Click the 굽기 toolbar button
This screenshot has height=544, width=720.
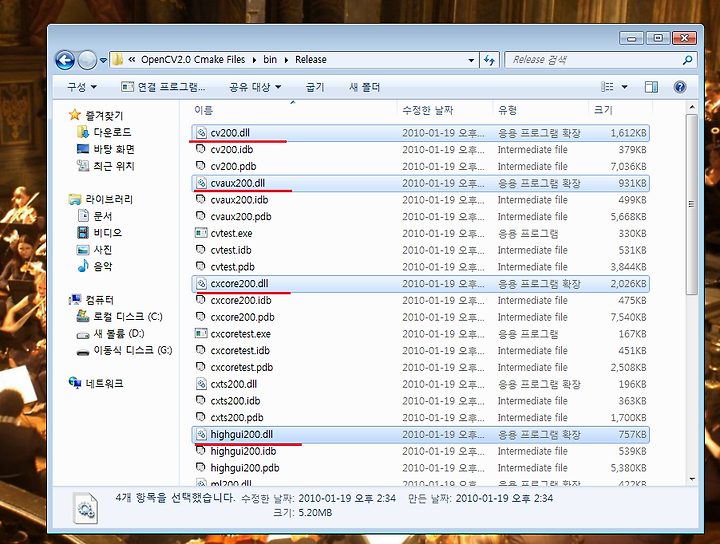pyautogui.click(x=315, y=87)
